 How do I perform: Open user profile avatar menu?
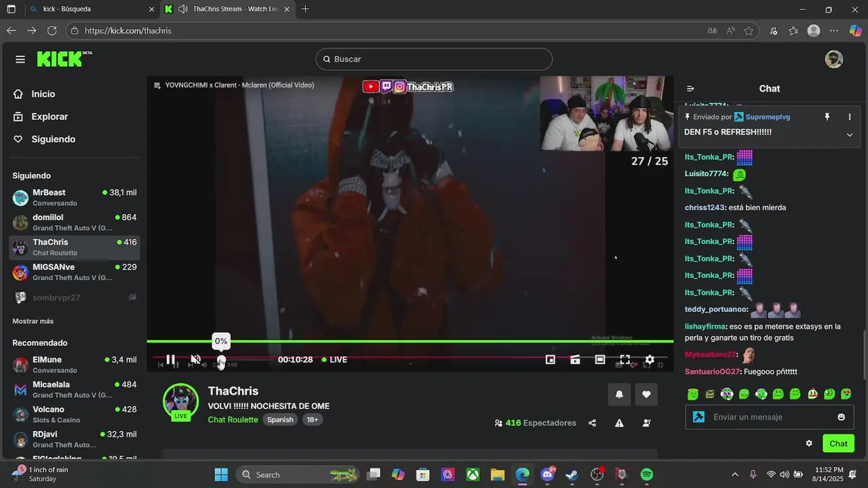pyautogui.click(x=833, y=59)
